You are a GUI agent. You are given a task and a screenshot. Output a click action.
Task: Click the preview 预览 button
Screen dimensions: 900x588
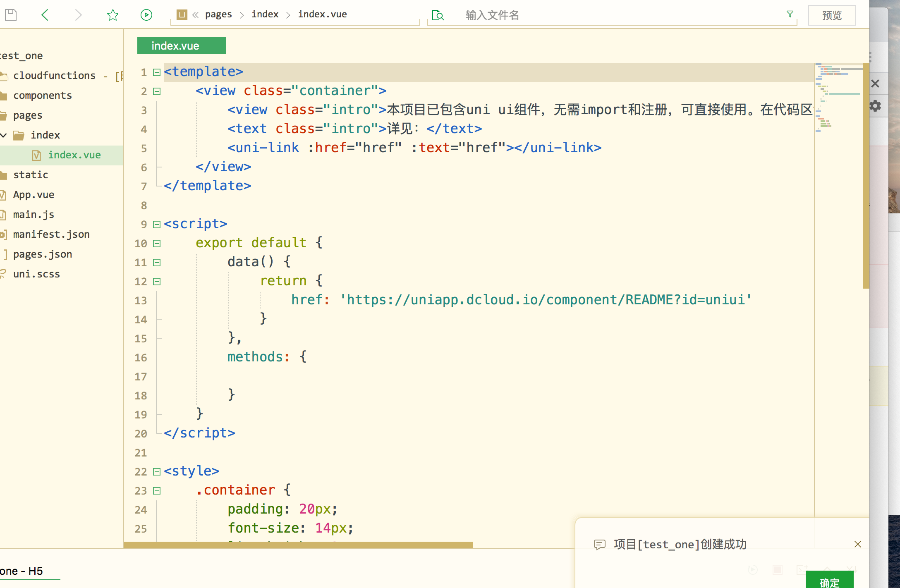(832, 15)
